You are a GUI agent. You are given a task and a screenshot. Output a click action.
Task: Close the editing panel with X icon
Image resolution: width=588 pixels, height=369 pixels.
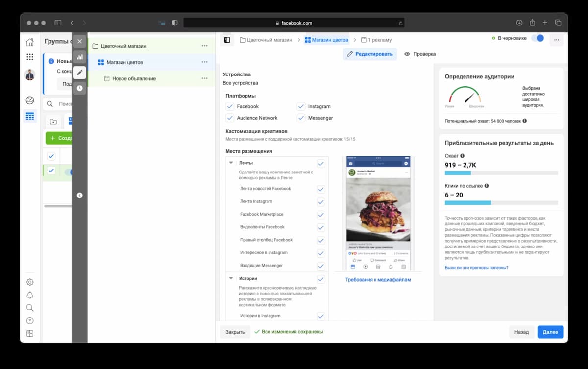pyautogui.click(x=79, y=41)
